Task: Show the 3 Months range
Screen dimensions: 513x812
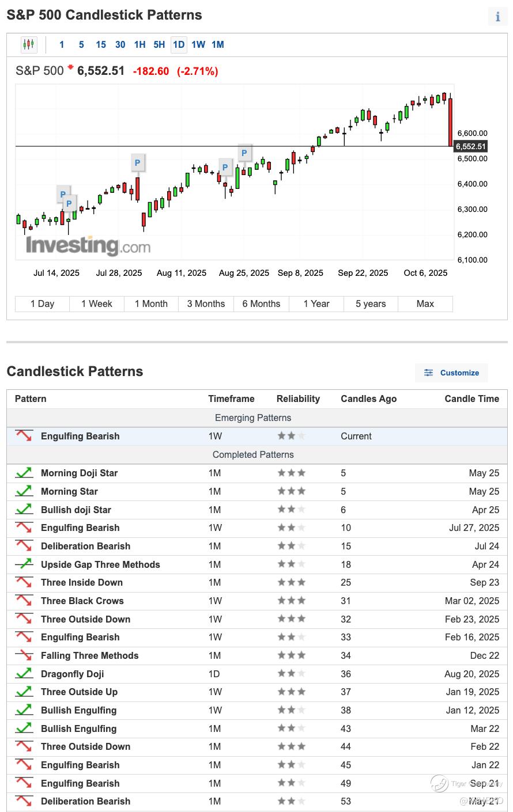Action: click(206, 304)
